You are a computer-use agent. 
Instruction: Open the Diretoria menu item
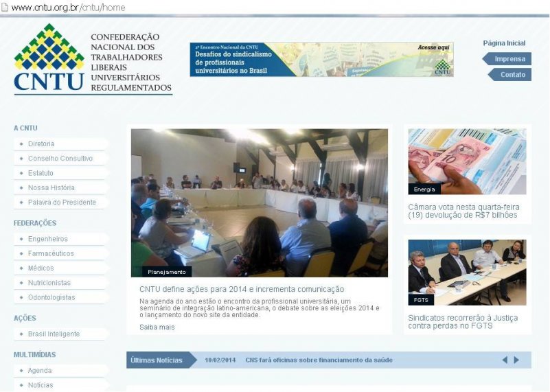pos(41,144)
